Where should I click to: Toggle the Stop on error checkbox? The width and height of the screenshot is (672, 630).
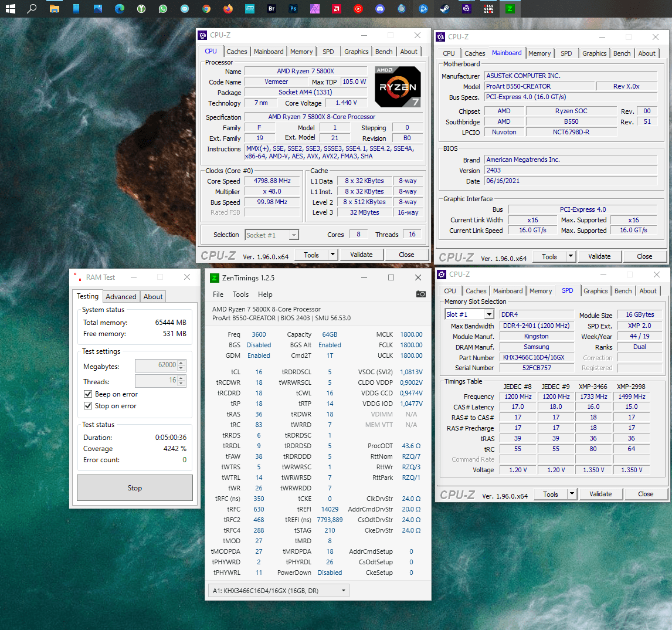click(x=88, y=406)
